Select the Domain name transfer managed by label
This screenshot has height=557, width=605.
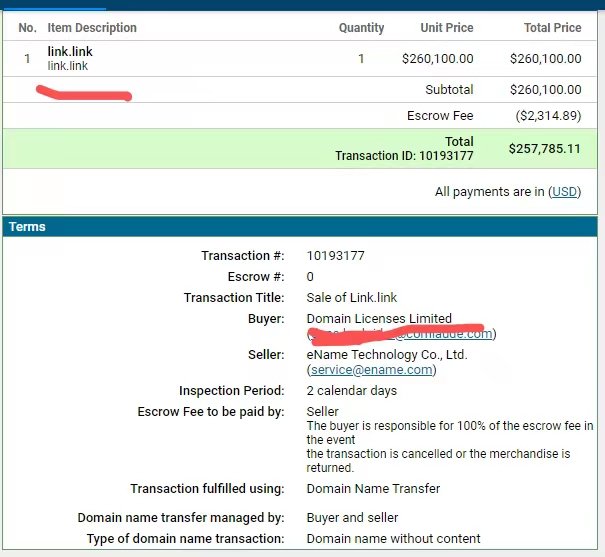(181, 518)
